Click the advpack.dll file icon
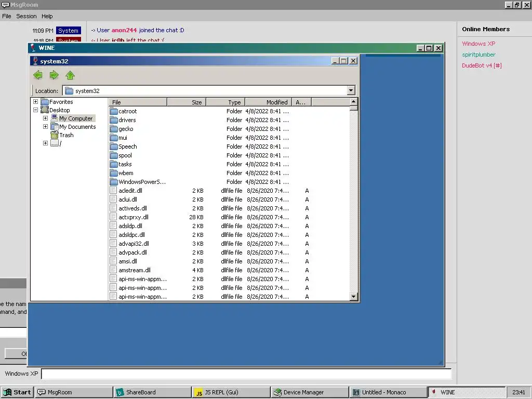 pos(113,252)
